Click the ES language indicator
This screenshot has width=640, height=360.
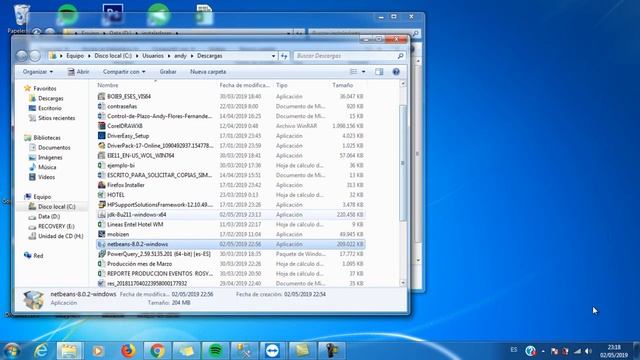click(x=514, y=350)
